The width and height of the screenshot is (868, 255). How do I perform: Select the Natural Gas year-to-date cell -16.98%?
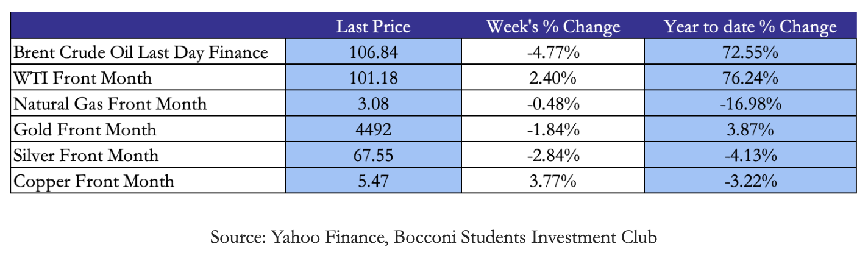(750, 104)
